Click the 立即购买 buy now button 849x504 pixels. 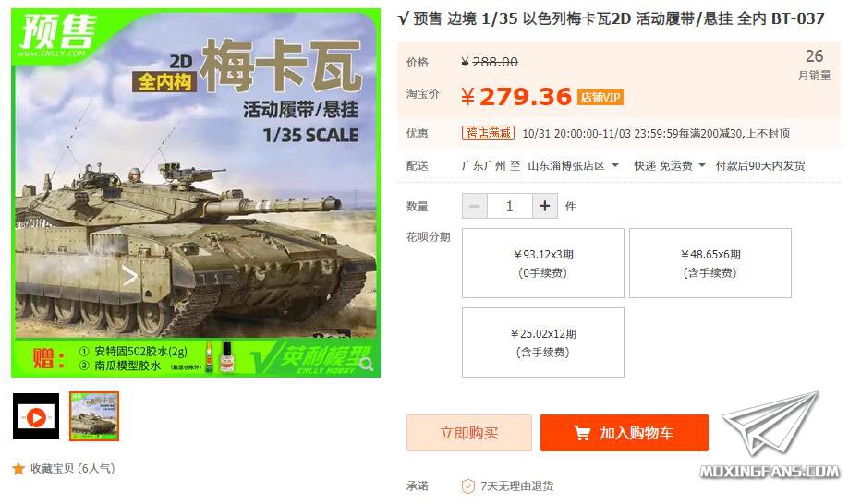coord(469,433)
